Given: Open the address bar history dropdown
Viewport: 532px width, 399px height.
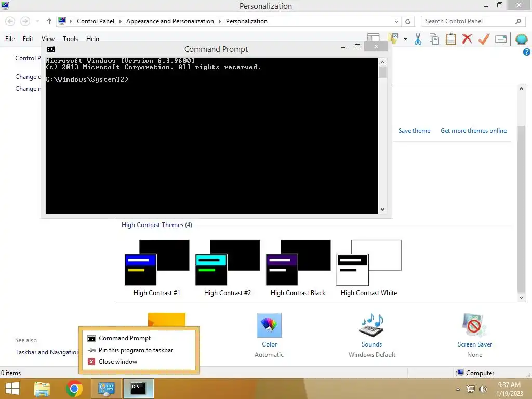Looking at the screenshot, I should pyautogui.click(x=396, y=21).
